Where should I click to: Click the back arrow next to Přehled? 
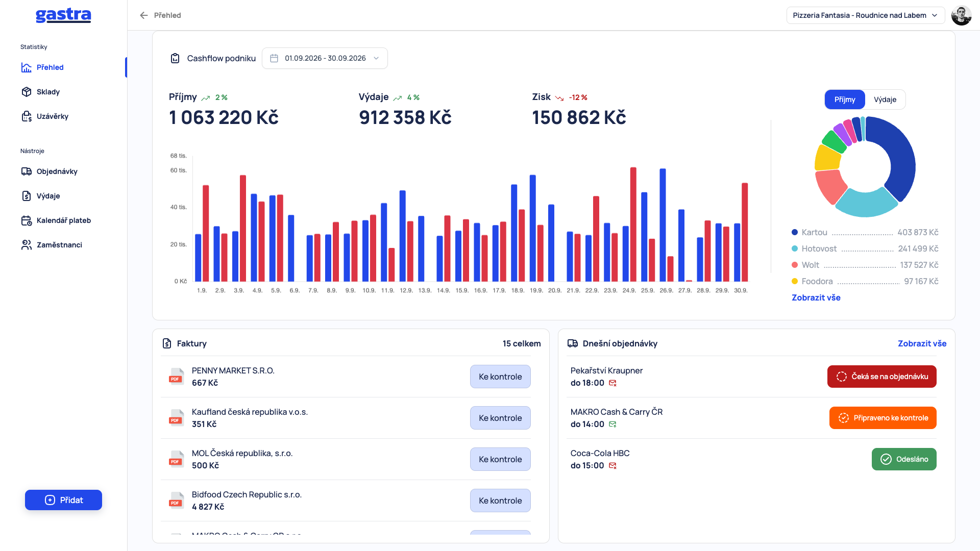pyautogui.click(x=144, y=15)
